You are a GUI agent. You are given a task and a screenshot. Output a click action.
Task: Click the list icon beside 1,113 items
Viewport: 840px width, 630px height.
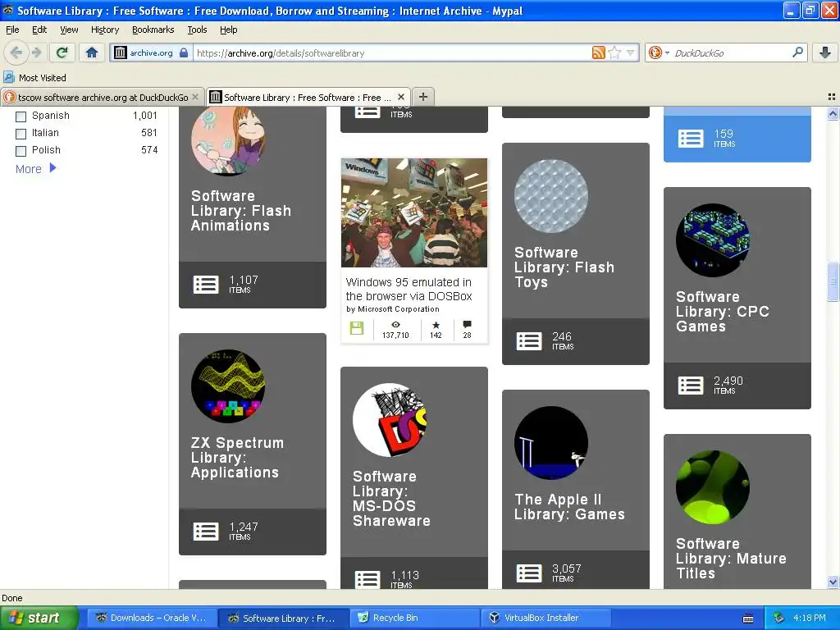[x=367, y=579]
